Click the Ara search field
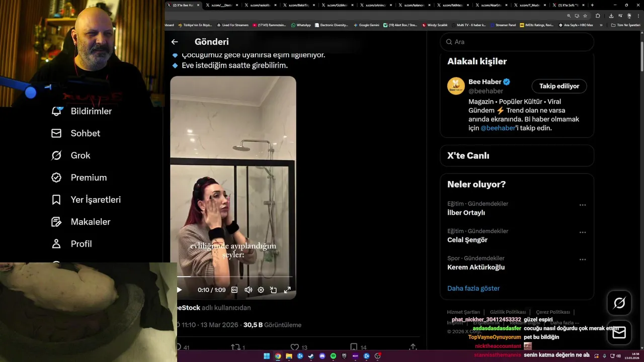The height and width of the screenshot is (362, 644). [x=517, y=42]
